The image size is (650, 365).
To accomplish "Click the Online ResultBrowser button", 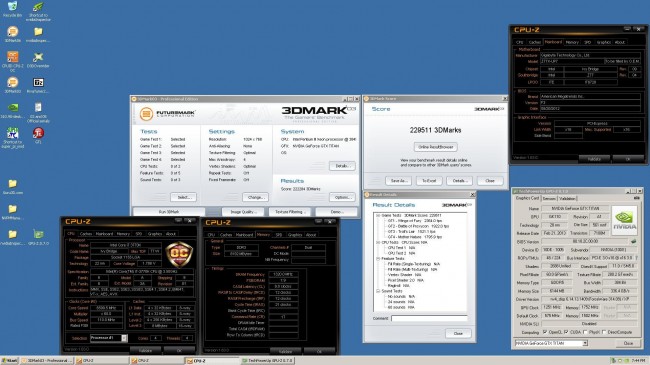I will 435,147.
